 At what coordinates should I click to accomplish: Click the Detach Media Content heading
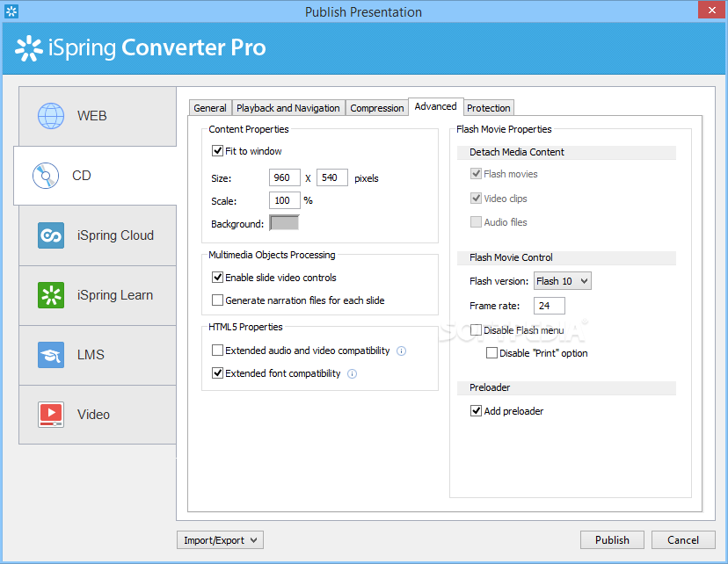point(517,152)
